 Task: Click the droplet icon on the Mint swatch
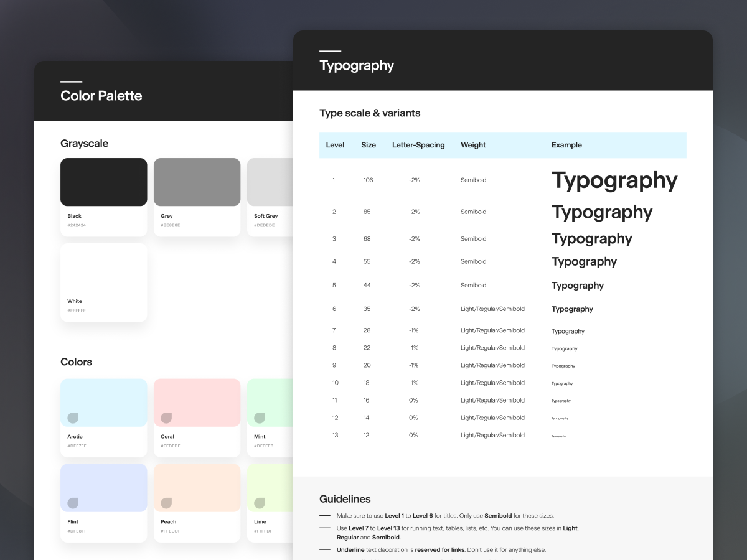[x=260, y=418]
